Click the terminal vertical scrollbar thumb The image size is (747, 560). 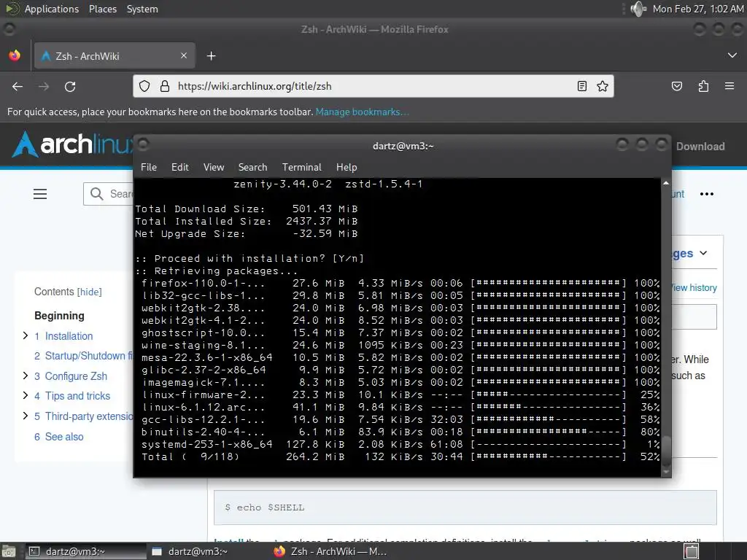(x=666, y=451)
